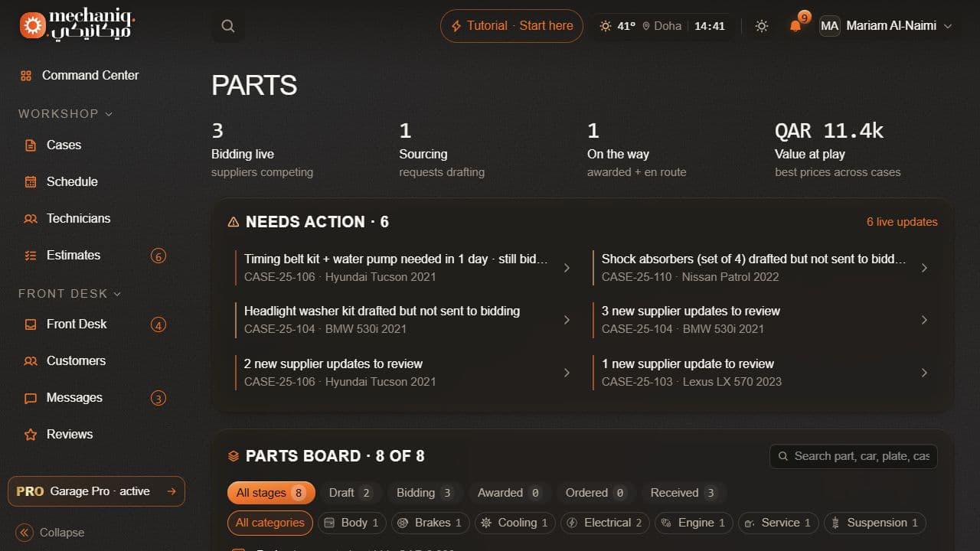Viewport: 980px width, 551px height.
Task: Toggle the Brakes category chip
Action: click(x=431, y=523)
